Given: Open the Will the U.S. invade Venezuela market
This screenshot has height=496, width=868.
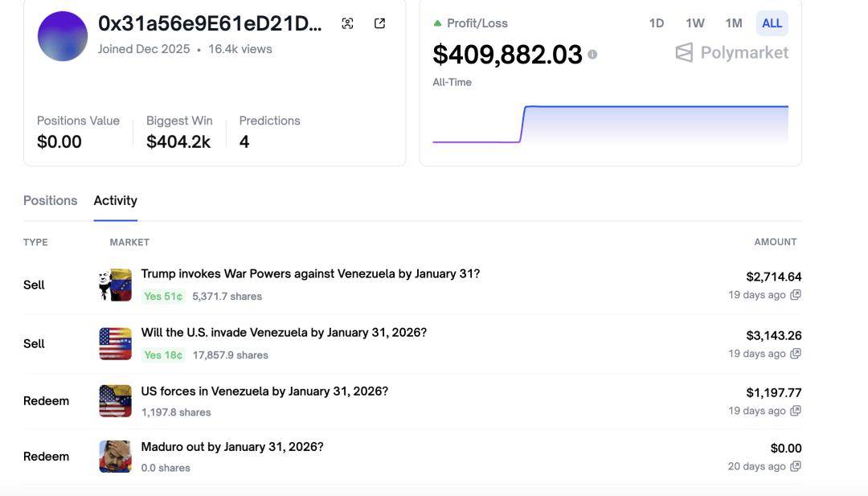Looking at the screenshot, I should (284, 333).
